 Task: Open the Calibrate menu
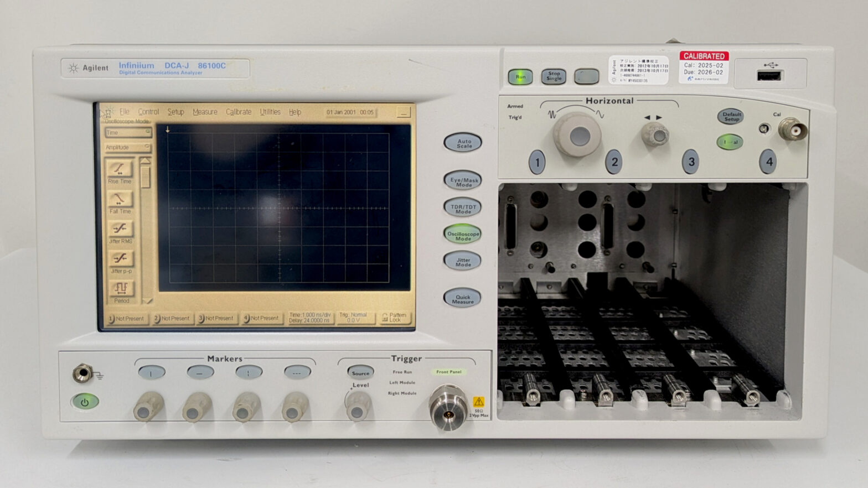[x=239, y=112]
